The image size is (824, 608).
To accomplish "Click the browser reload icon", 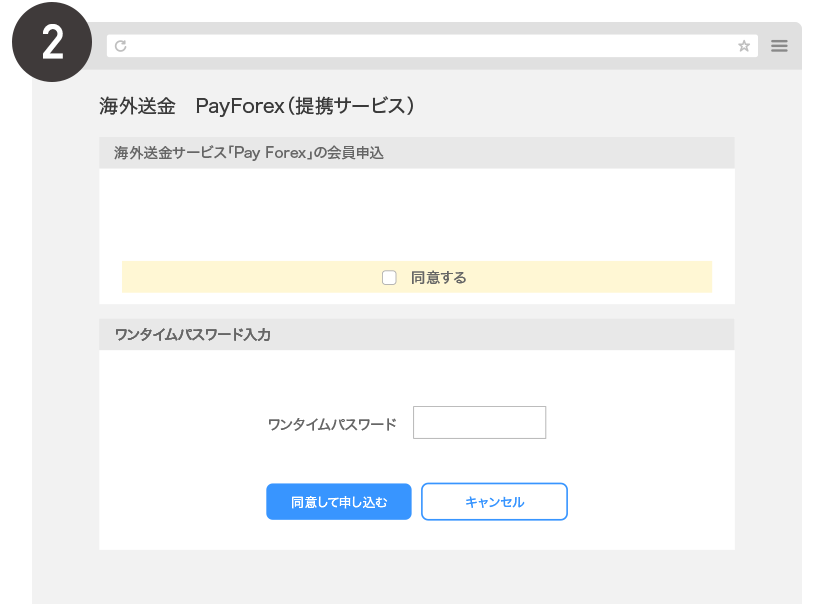I will [120, 46].
